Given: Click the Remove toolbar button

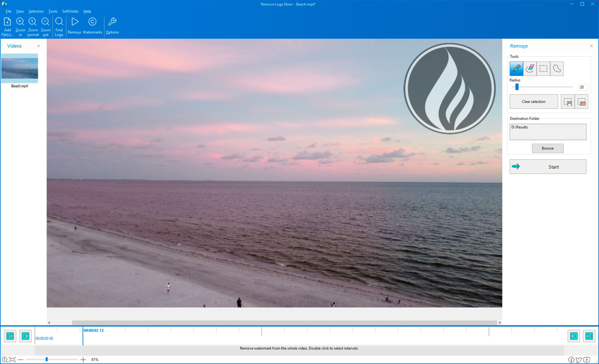Looking at the screenshot, I should (x=75, y=26).
